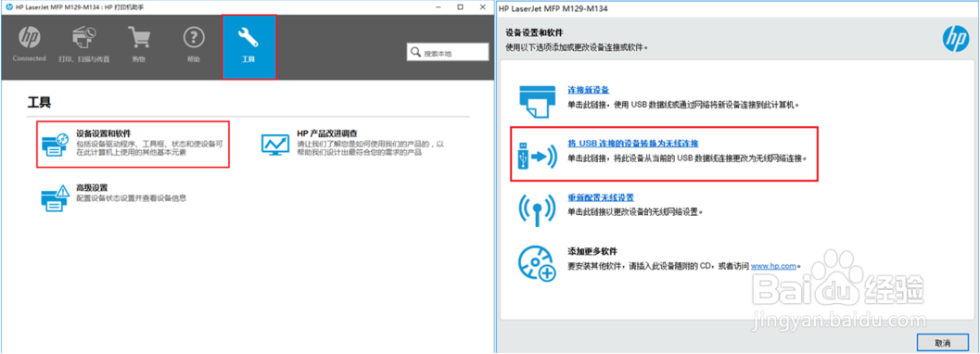The height and width of the screenshot is (354, 980).
Task: Click the HP 产品改进调查 monitor icon
Action: (x=274, y=145)
